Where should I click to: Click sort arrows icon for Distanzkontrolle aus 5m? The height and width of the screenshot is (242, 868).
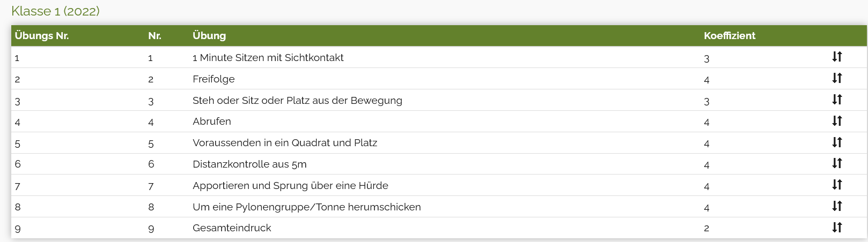(x=837, y=163)
